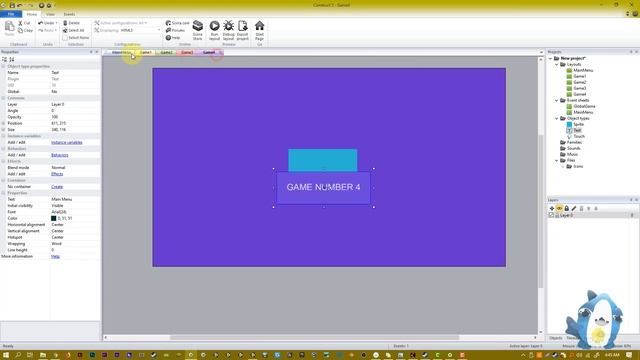Select Game4 layout in Projects tree
Image resolution: width=640 pixels, height=360 pixels.
580,94
